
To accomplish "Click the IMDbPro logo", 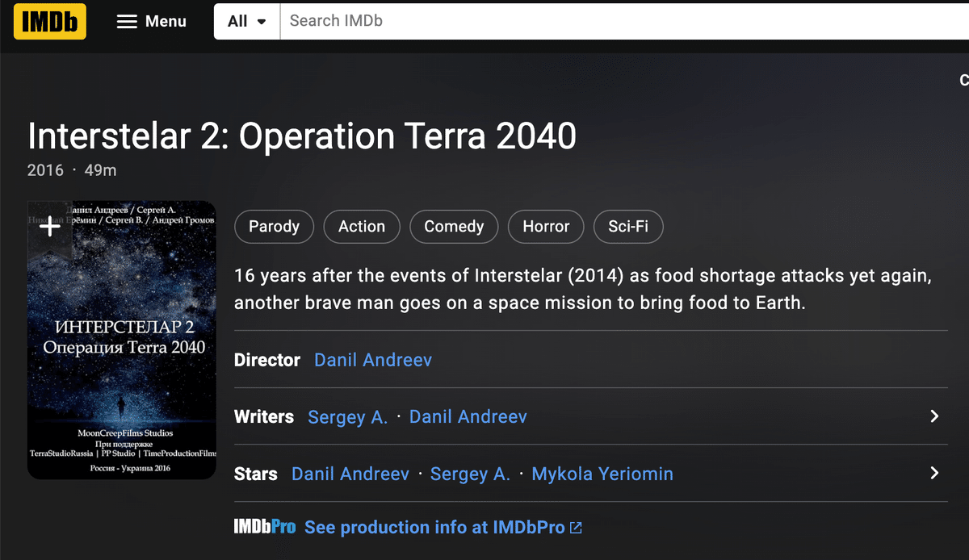I will point(265,527).
